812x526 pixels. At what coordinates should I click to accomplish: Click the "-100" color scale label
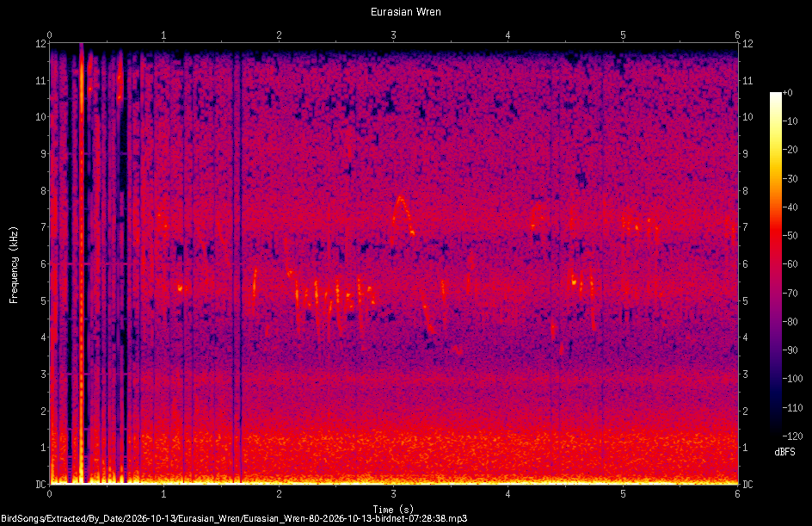point(792,379)
